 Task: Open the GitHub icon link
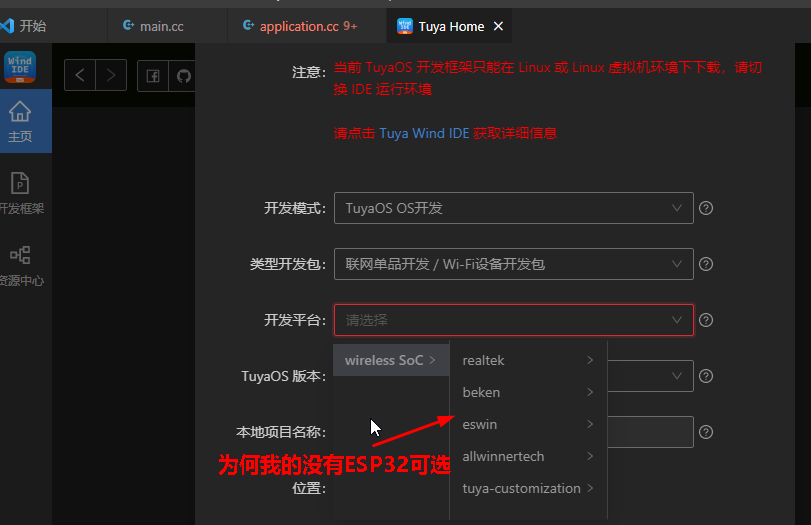tap(183, 76)
